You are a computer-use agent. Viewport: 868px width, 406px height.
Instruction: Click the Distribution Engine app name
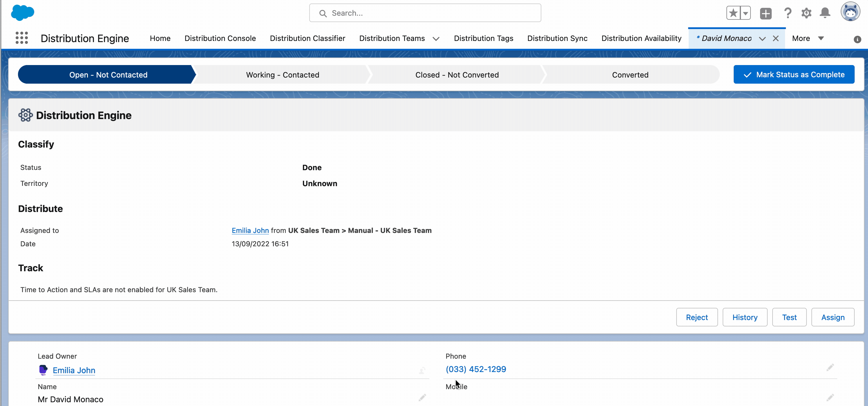coord(85,38)
